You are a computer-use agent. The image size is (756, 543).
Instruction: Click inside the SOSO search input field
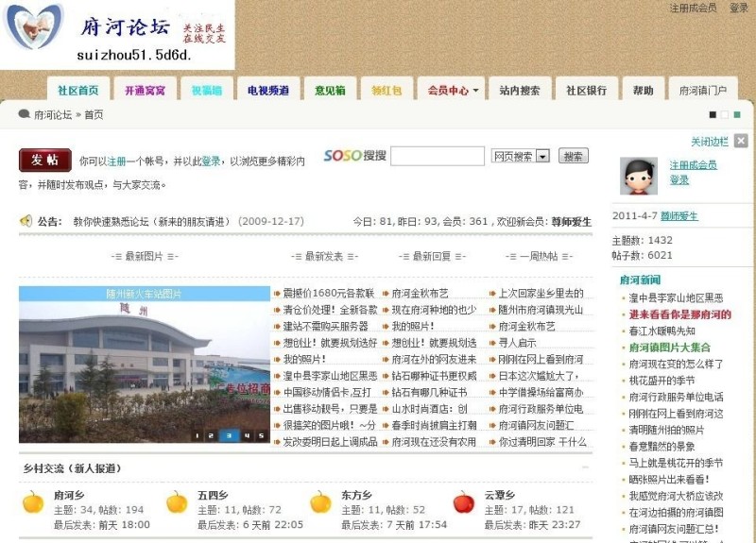pos(438,156)
